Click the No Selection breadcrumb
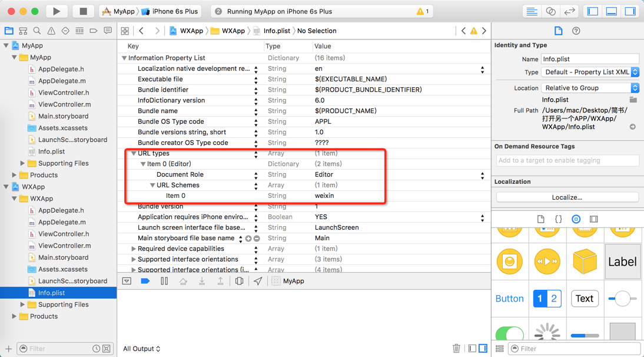Screen dimensions: 644x357 click(317, 31)
